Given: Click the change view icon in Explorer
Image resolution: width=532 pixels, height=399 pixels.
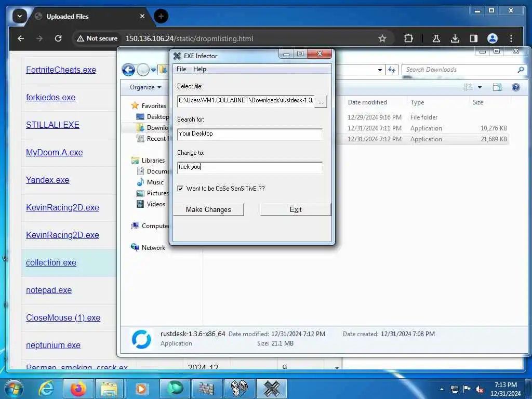Looking at the screenshot, I should 469,87.
